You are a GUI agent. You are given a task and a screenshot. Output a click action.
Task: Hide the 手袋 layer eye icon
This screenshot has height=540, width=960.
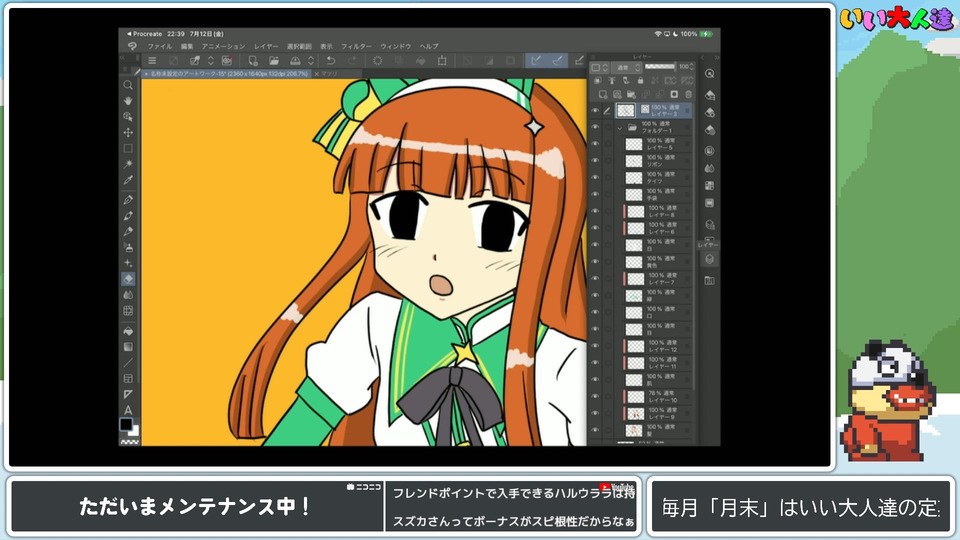(x=594, y=194)
